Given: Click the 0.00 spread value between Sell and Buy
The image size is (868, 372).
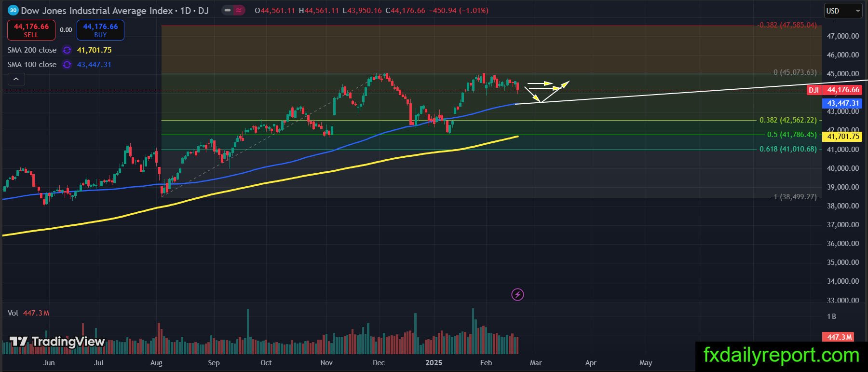Looking at the screenshot, I should point(66,30).
